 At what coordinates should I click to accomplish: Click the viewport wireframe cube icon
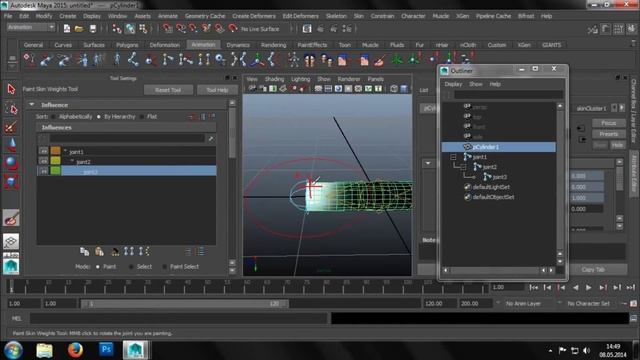(x=393, y=88)
